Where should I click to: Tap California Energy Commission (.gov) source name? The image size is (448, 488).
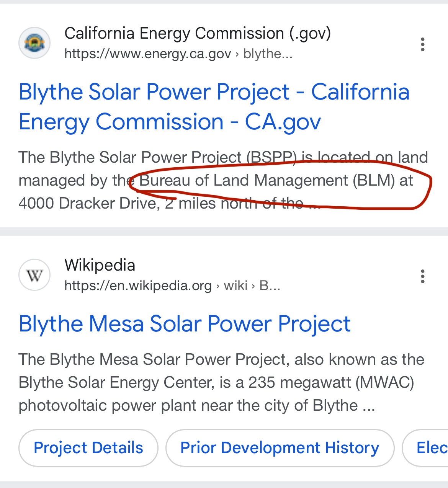click(x=198, y=33)
